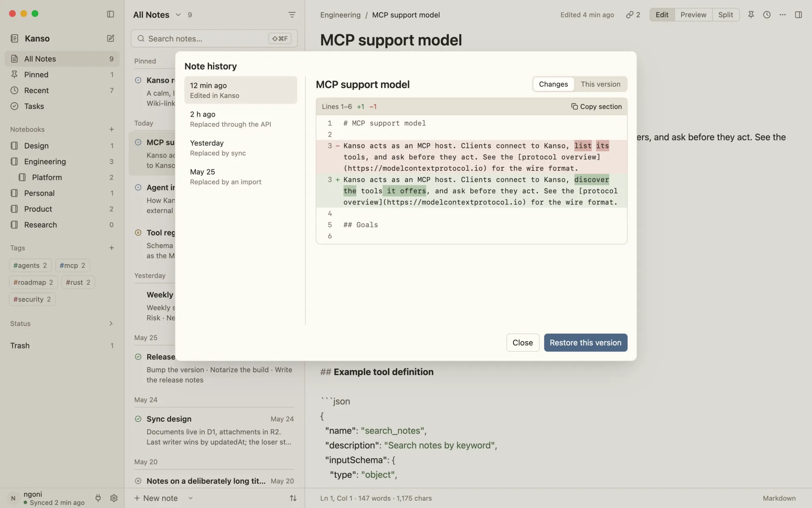The height and width of the screenshot is (508, 812).
Task: Open Engineering breadcrumb link
Action: click(x=340, y=15)
